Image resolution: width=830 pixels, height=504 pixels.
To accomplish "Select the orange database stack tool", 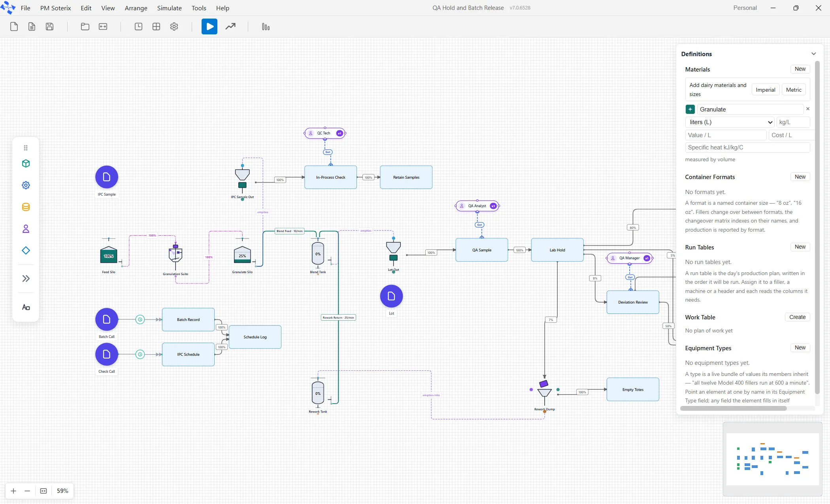I will pyautogui.click(x=26, y=207).
